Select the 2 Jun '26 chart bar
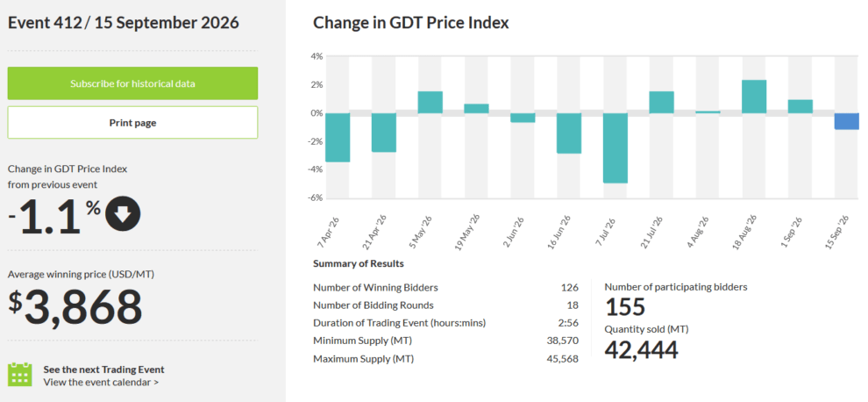This screenshot has height=402, width=868. pos(523,118)
